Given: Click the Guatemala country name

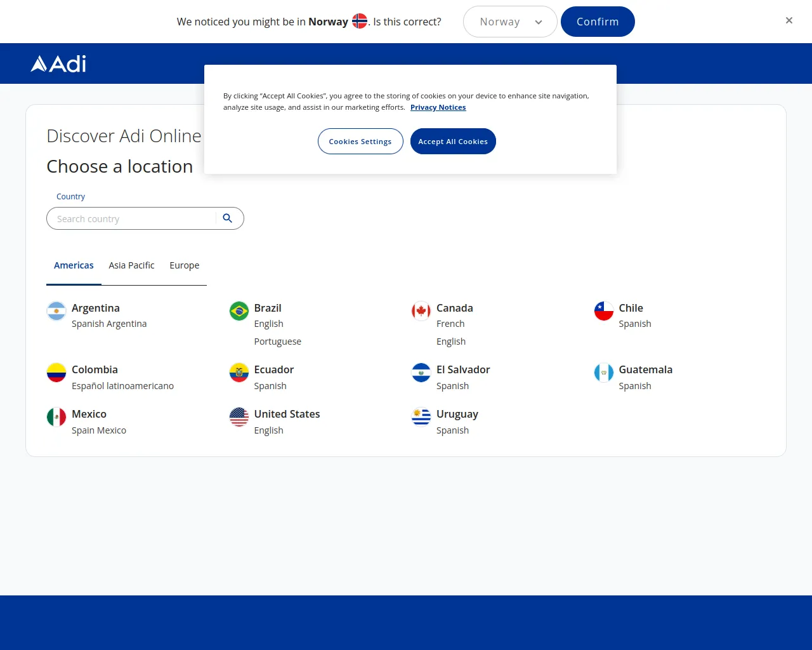Looking at the screenshot, I should tap(646, 369).
